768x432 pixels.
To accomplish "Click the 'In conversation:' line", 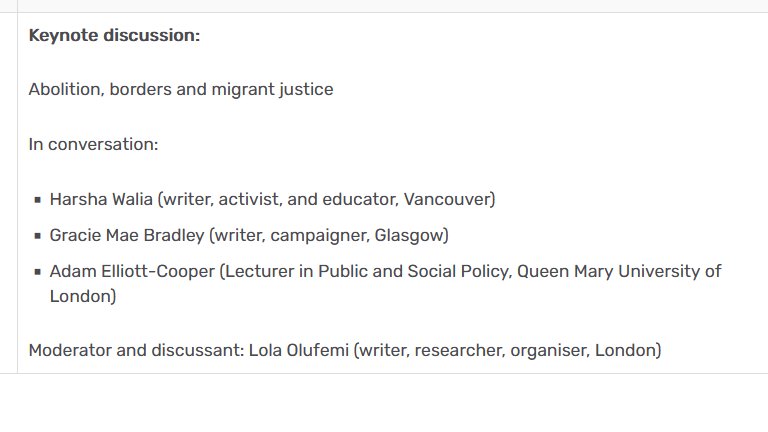I will click(93, 144).
